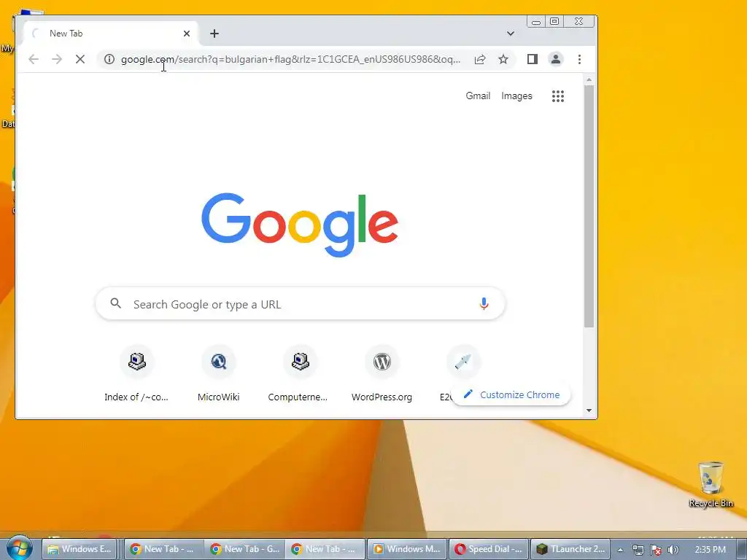Stop loading the page with the X button

pyautogui.click(x=80, y=59)
